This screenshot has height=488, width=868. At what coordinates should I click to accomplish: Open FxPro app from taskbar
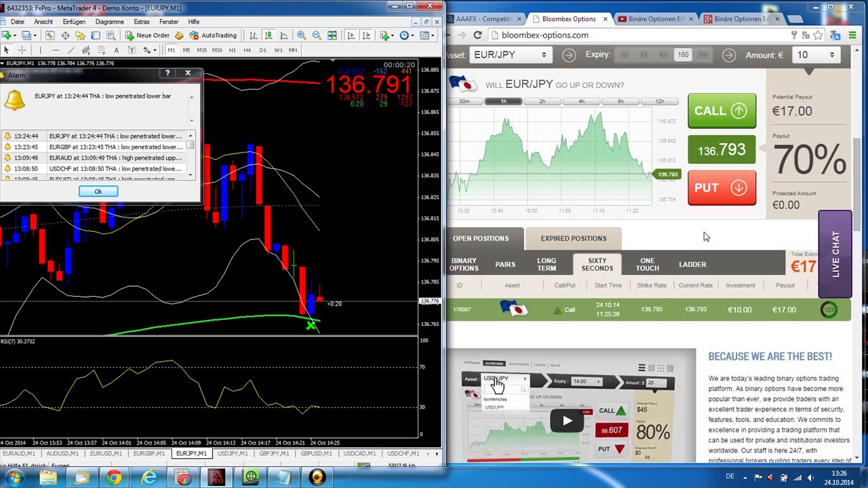[216, 478]
